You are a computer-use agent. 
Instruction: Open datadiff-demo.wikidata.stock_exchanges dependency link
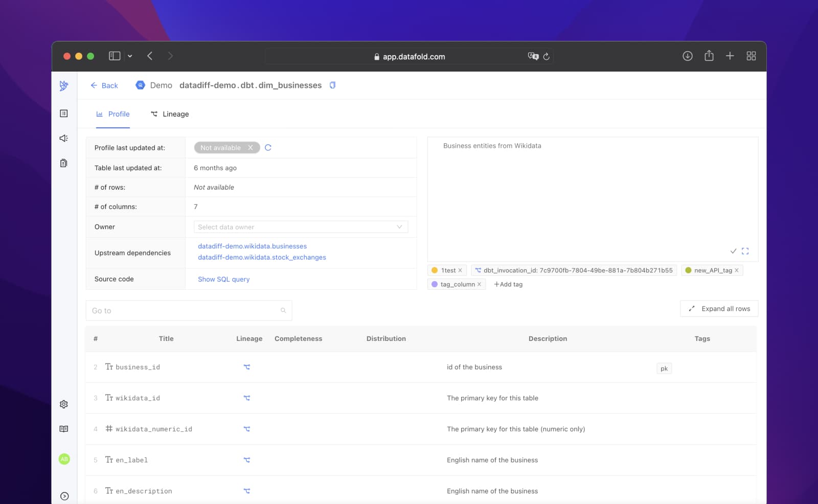(262, 258)
